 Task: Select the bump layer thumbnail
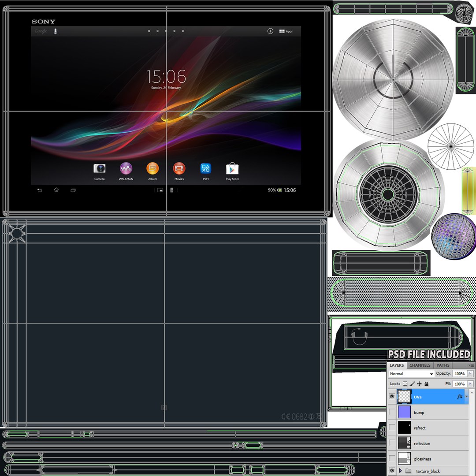click(x=404, y=412)
